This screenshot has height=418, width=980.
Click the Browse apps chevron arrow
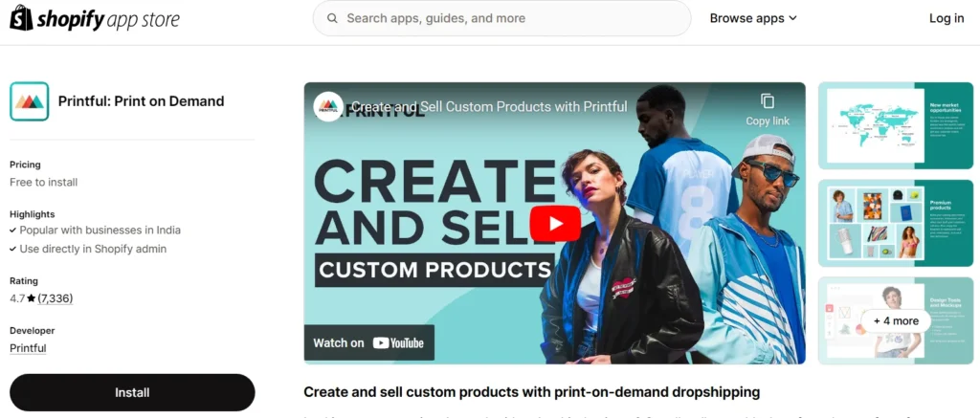[792, 19]
